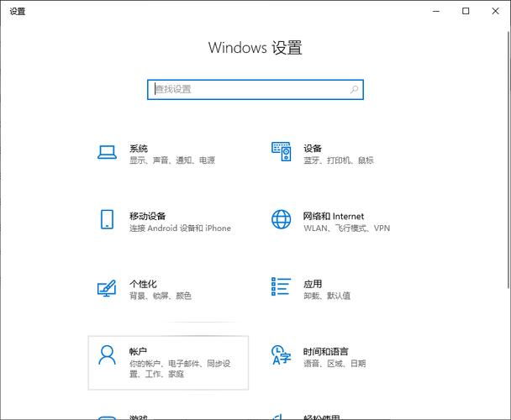Click the text 背景、锁屏、颜色
Screen dimensions: 511x420
point(161,296)
